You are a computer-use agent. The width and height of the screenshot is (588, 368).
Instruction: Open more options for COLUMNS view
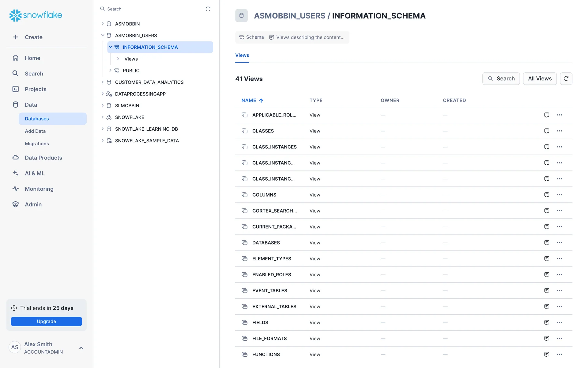[x=559, y=195]
